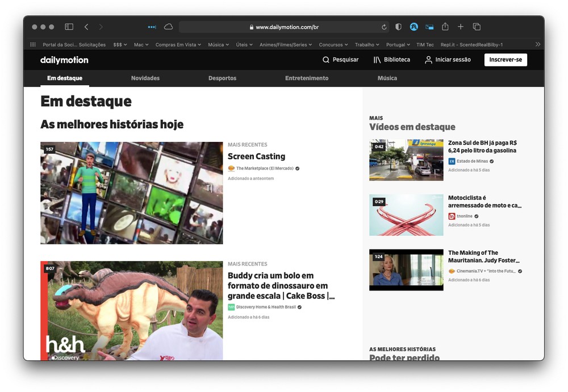Click the iCloud tabs cloud icon
Image resolution: width=568 pixels, height=392 pixels.
pos(168,27)
